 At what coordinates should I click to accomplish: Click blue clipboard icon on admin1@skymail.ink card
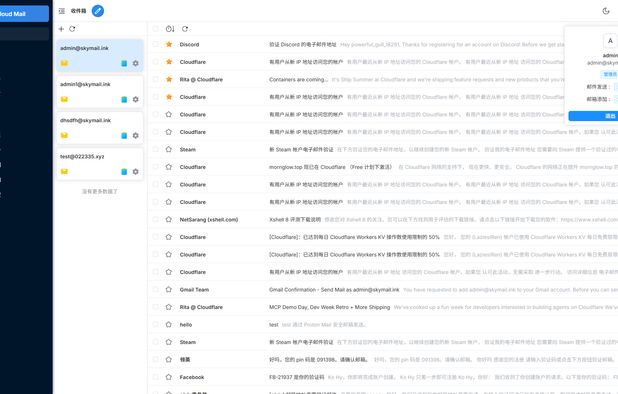[x=124, y=99]
